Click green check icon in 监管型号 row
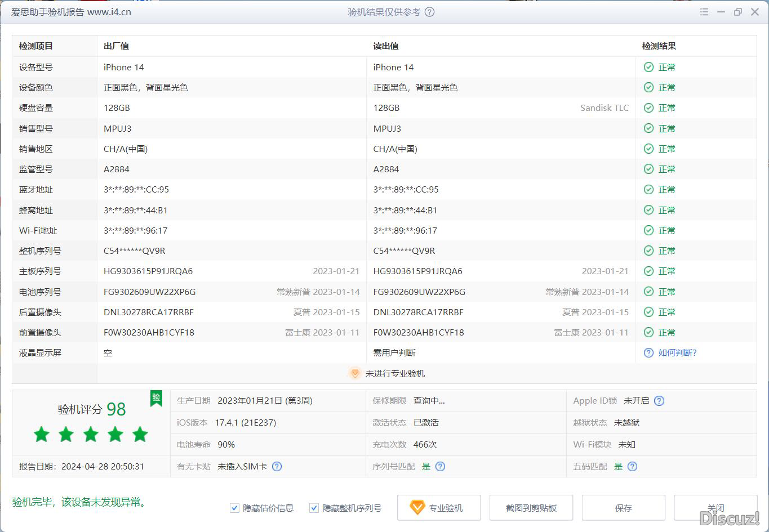Viewport: 769px width, 532px height. coord(648,169)
